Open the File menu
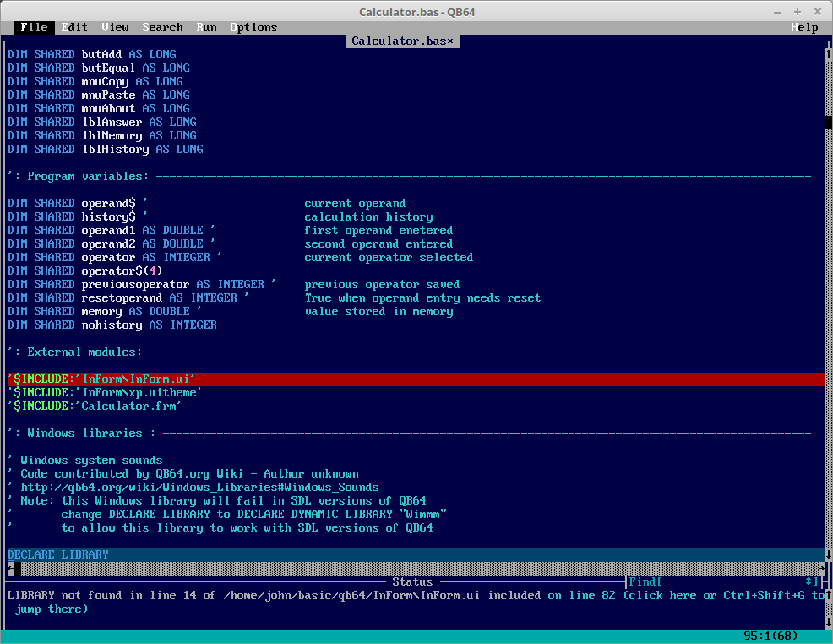This screenshot has height=644, width=833. coord(34,27)
